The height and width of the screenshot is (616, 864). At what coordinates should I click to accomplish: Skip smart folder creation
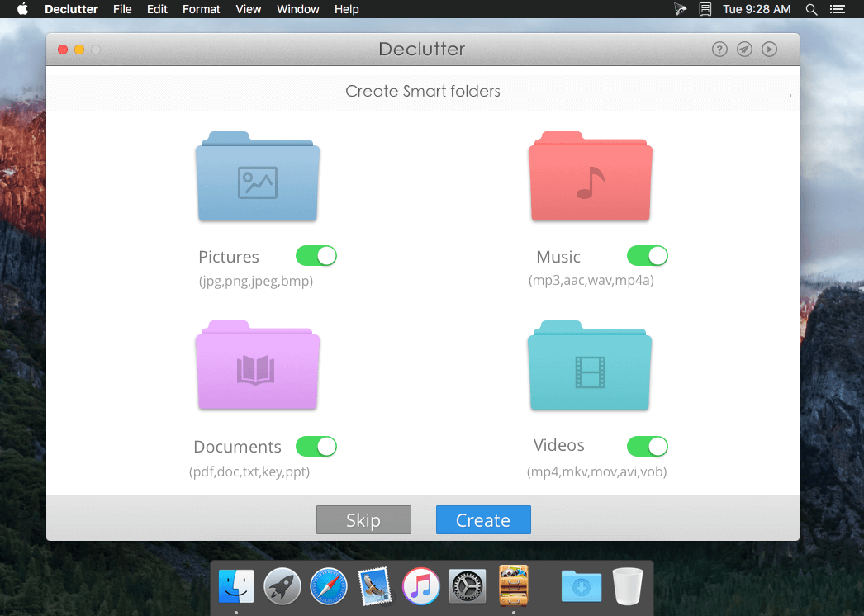coord(363,519)
